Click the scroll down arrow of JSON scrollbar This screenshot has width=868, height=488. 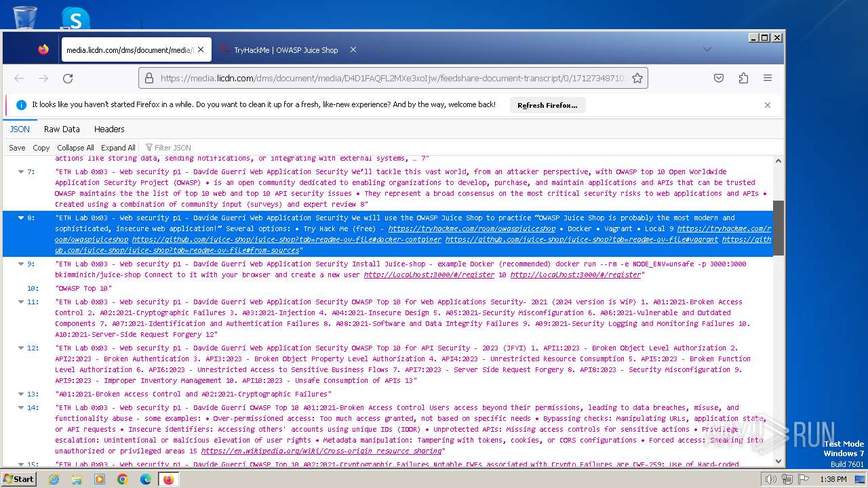pos(778,462)
